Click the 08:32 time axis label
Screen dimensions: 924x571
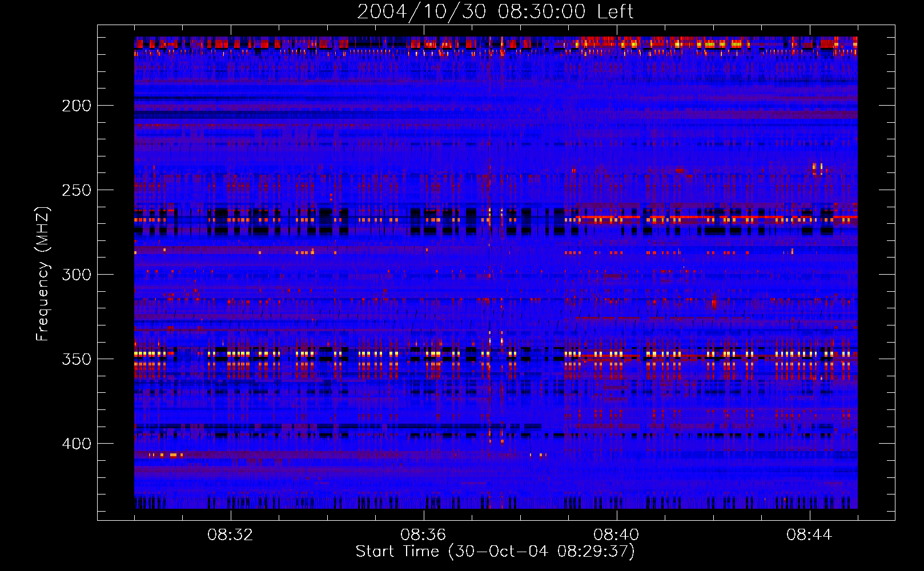(x=230, y=535)
